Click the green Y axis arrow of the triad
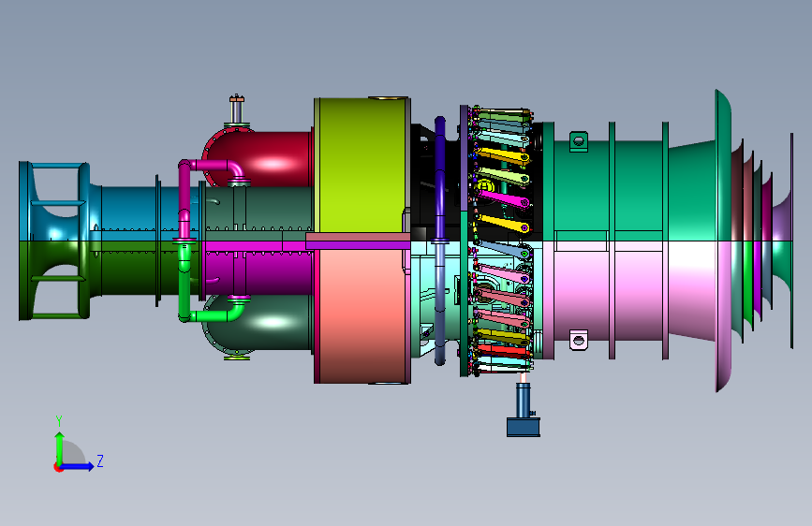 60,448
